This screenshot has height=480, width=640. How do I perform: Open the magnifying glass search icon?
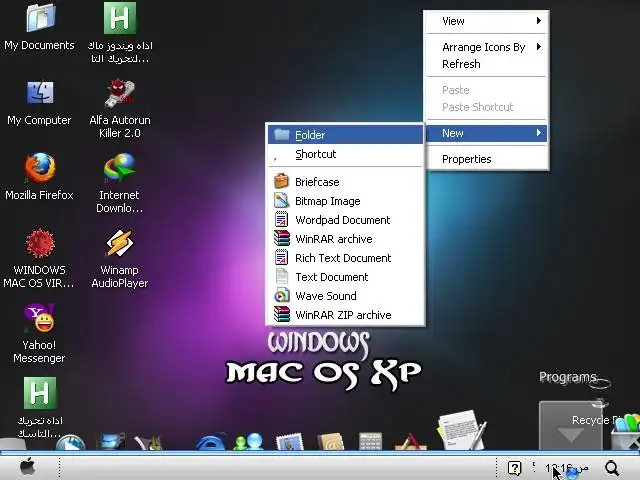coord(612,468)
